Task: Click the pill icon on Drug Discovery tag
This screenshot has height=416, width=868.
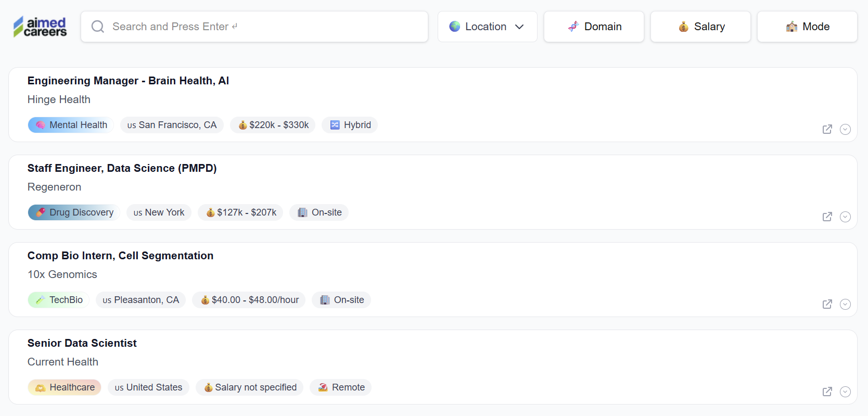Action: click(40, 212)
